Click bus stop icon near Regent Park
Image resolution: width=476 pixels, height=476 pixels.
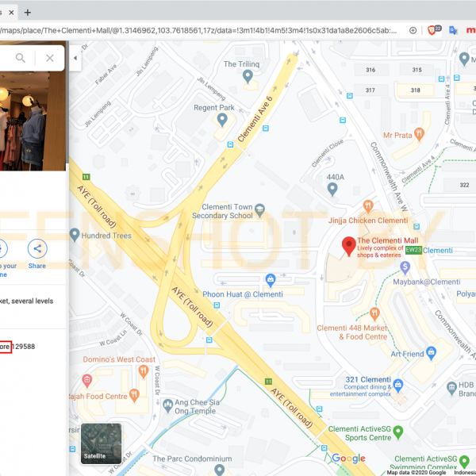[x=230, y=145]
